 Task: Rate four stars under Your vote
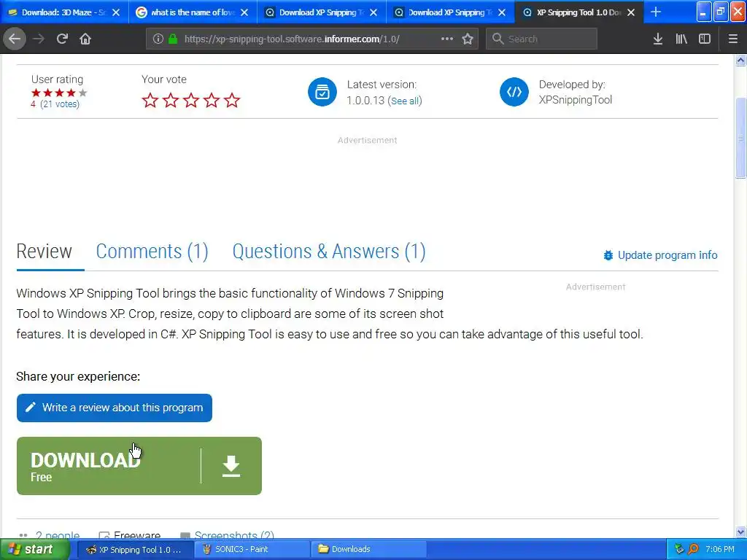point(212,100)
